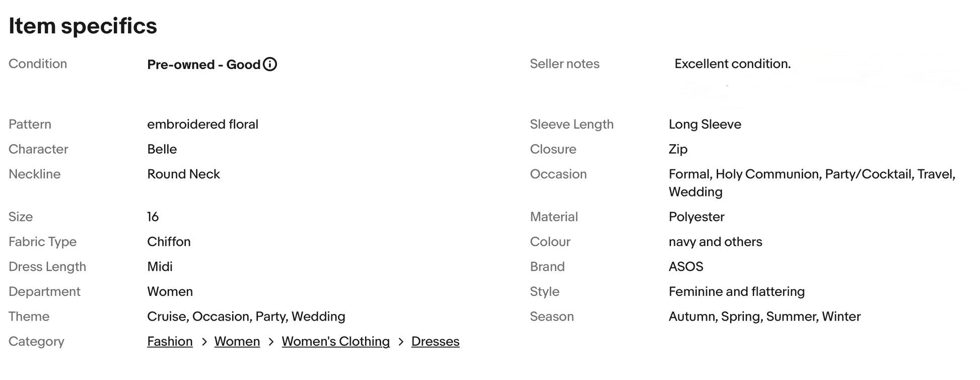
Task: Go to the Women category link
Action: point(237,341)
